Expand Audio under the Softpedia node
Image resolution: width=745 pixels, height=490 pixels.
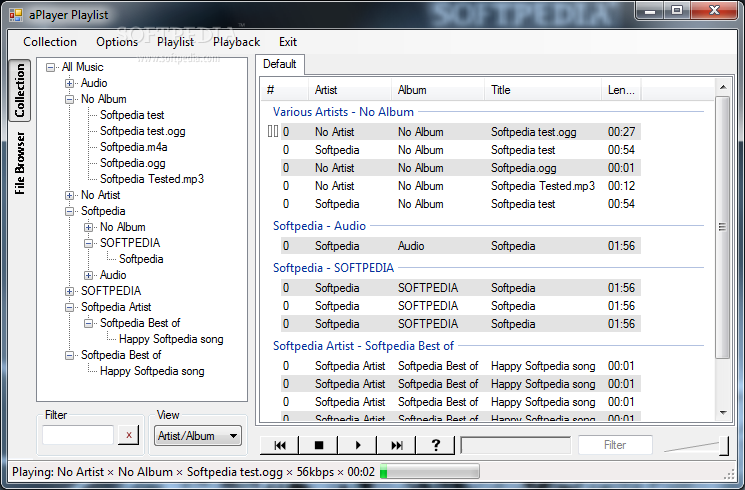click(88, 275)
